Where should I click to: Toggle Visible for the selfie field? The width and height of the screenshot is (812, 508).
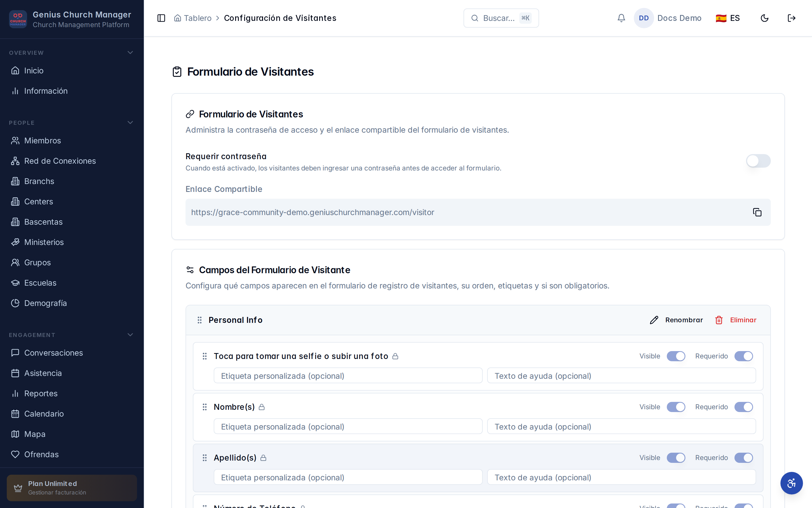point(676,356)
